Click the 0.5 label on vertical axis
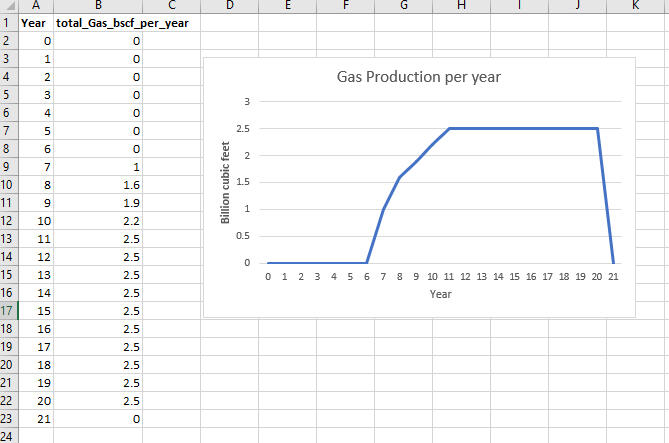 click(x=243, y=236)
